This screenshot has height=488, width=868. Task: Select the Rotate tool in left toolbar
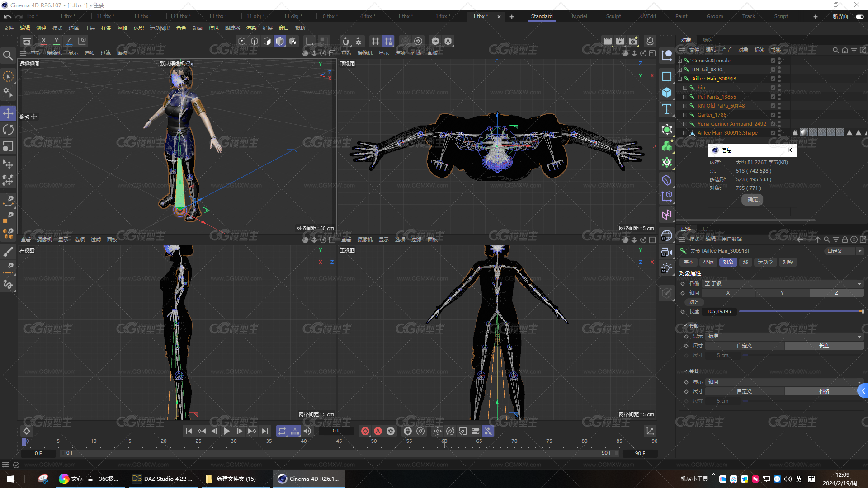pos(8,130)
